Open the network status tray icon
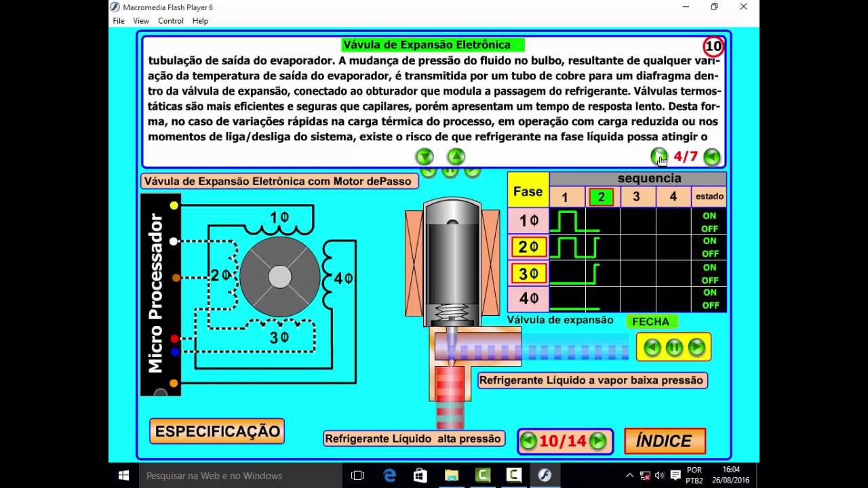This screenshot has height=488, width=868. coord(645,475)
